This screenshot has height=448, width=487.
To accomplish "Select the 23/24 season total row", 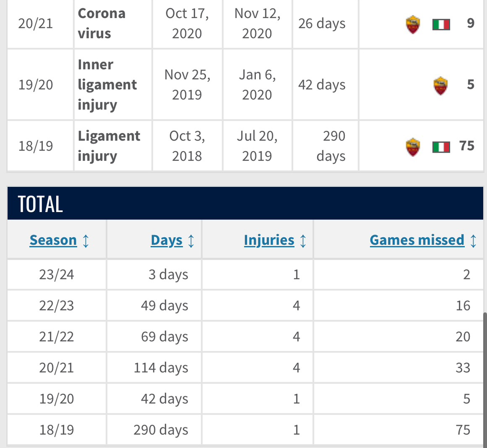I will tap(245, 274).
